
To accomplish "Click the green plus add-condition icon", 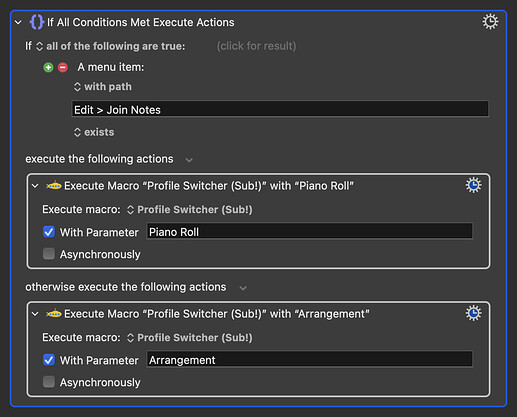I will (48, 67).
